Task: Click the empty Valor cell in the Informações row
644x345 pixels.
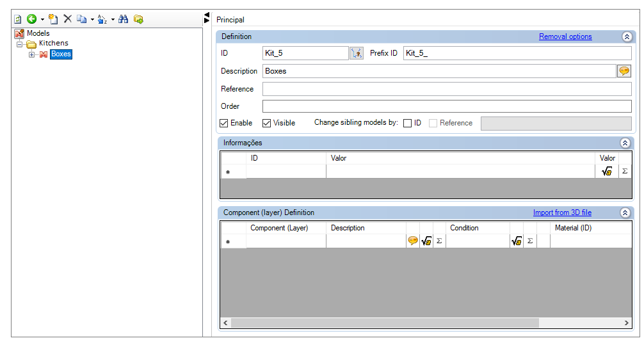Action: [x=460, y=172]
